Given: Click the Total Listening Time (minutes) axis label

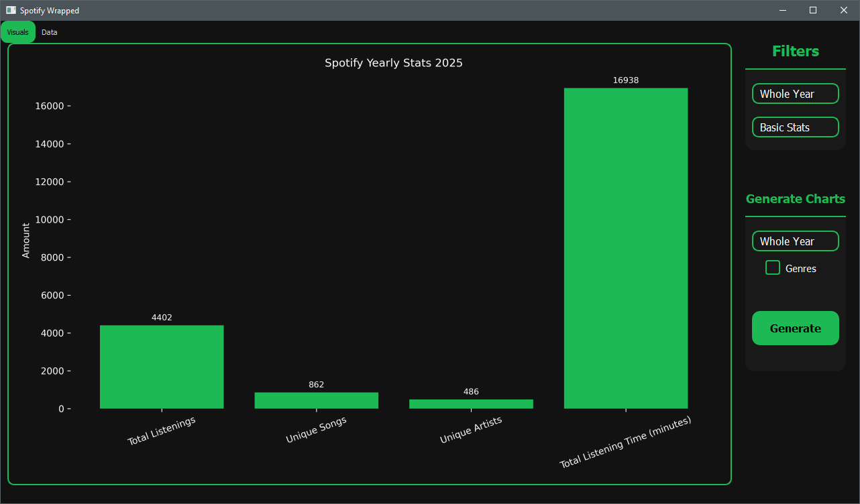Looking at the screenshot, I should [626, 442].
